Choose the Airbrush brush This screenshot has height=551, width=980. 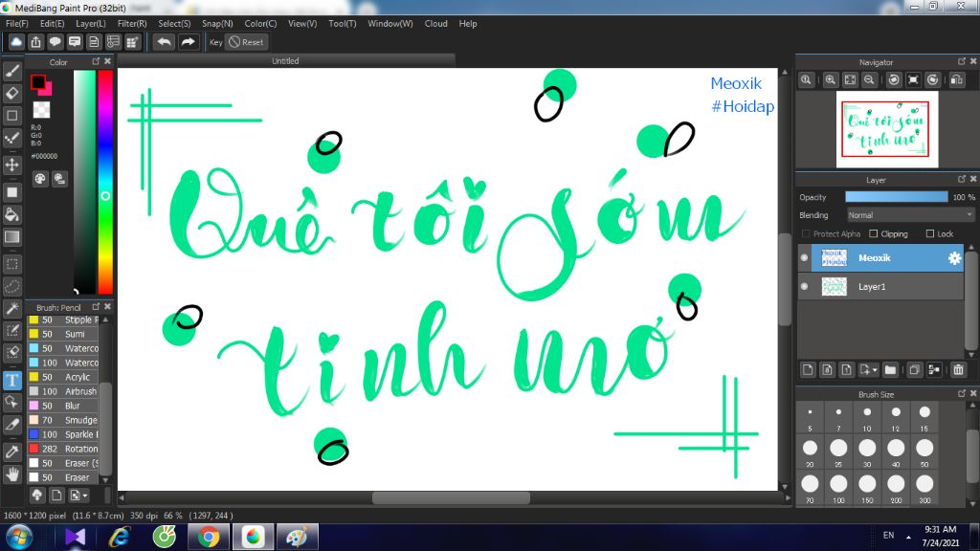(x=64, y=391)
